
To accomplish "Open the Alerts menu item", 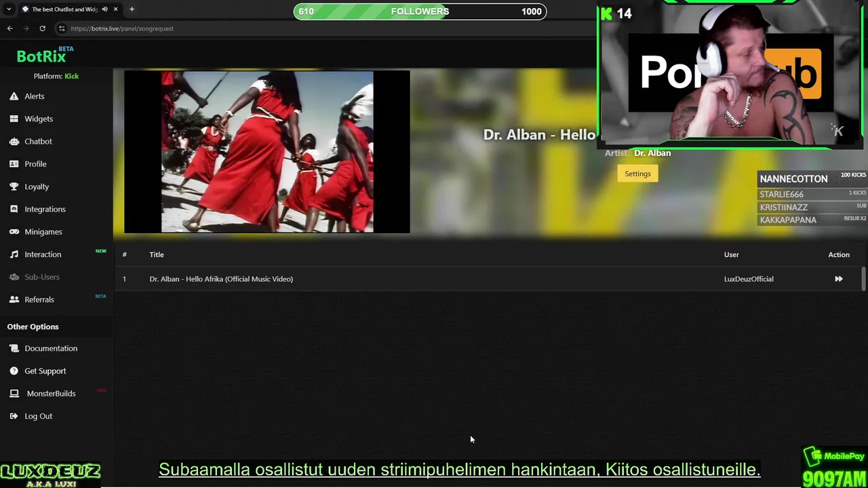I will [35, 96].
